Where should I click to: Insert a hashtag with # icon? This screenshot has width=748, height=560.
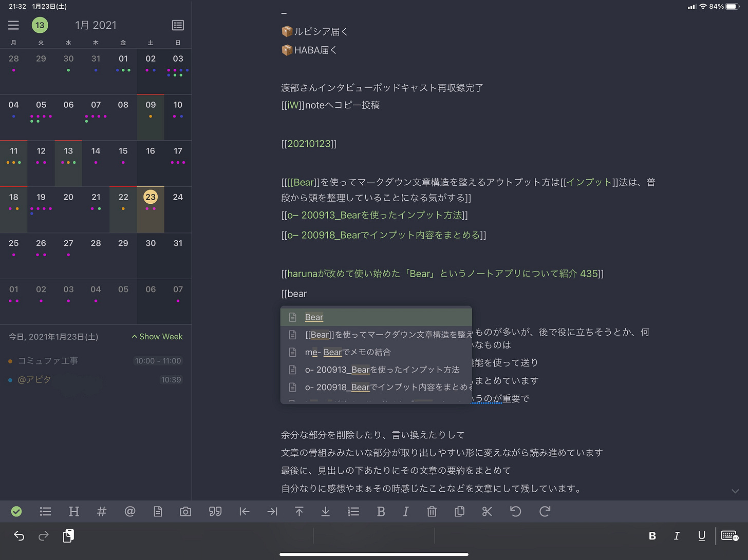click(102, 511)
